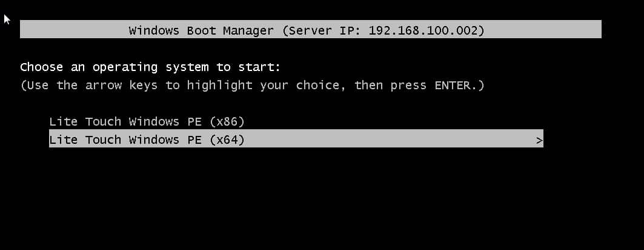Click the > arrow on the highlighted row
Viewport: 644px width, 250px height.
[x=539, y=141]
